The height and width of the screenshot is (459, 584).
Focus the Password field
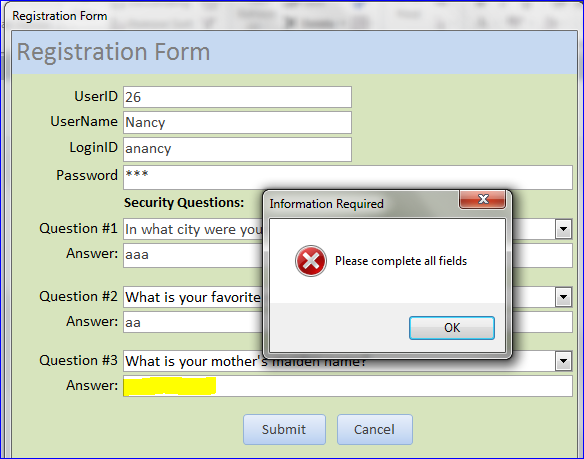click(348, 177)
